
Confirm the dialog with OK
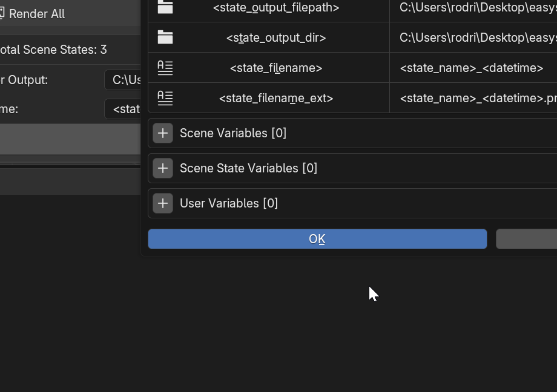click(x=317, y=239)
